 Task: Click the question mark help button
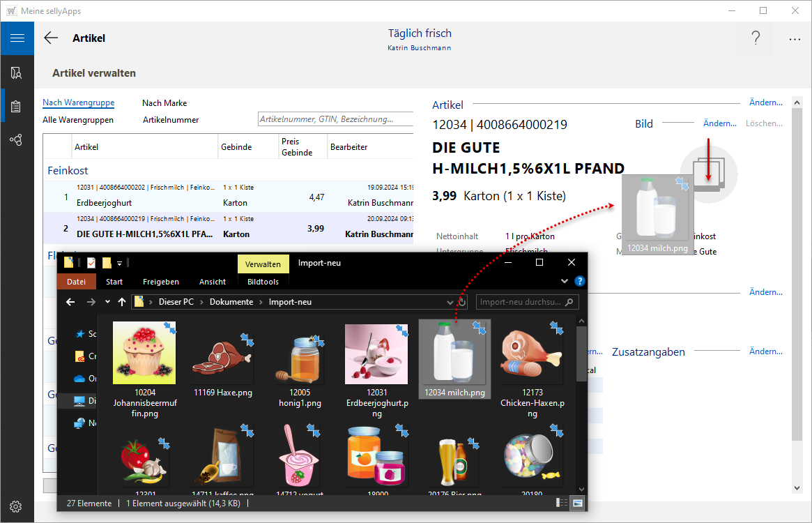click(x=756, y=38)
